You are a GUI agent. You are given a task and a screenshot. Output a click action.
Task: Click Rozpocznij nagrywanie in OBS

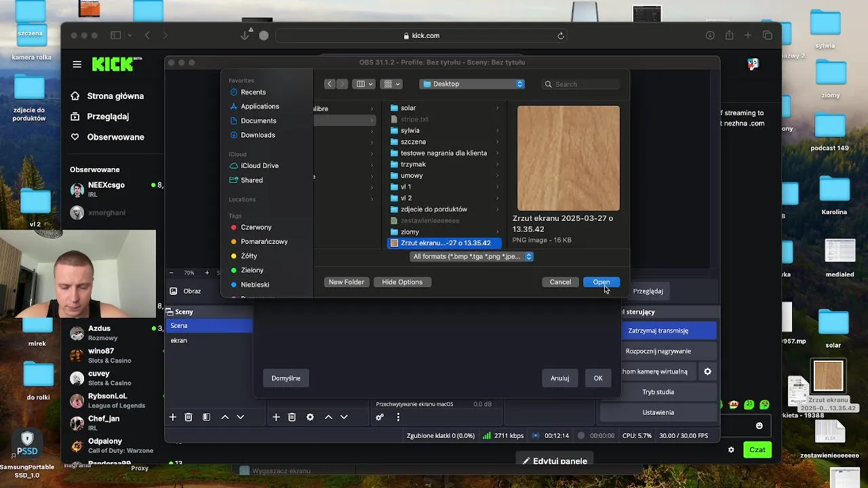[658, 351]
